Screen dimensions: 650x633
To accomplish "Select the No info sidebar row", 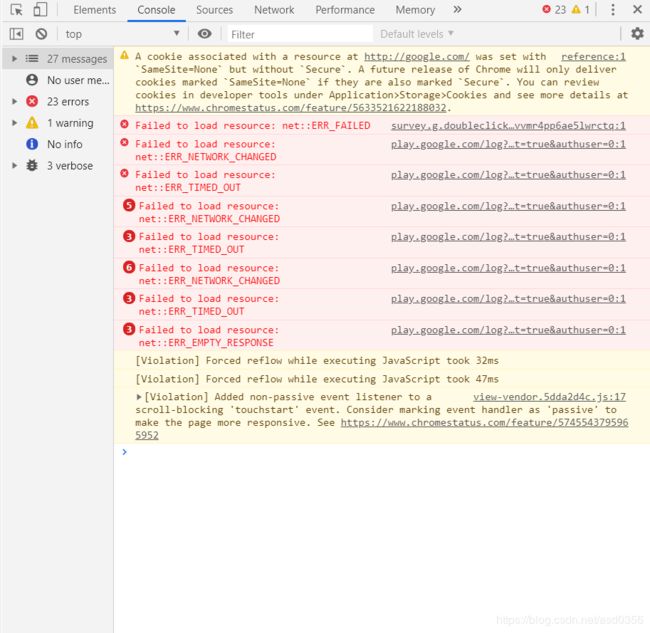I will [58, 144].
